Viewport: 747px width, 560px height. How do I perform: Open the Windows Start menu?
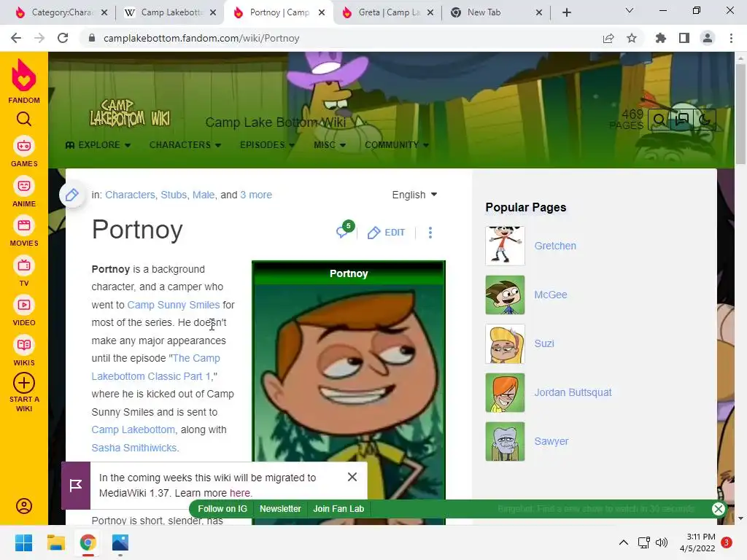point(24,542)
